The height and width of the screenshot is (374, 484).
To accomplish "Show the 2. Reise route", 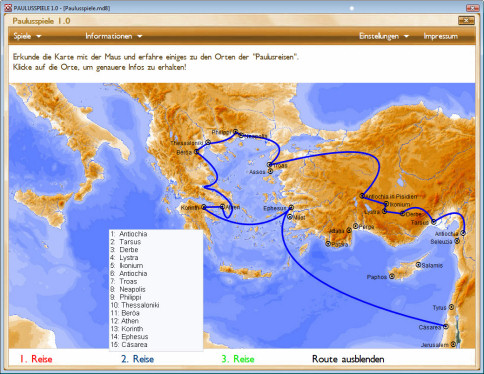I will point(137,359).
